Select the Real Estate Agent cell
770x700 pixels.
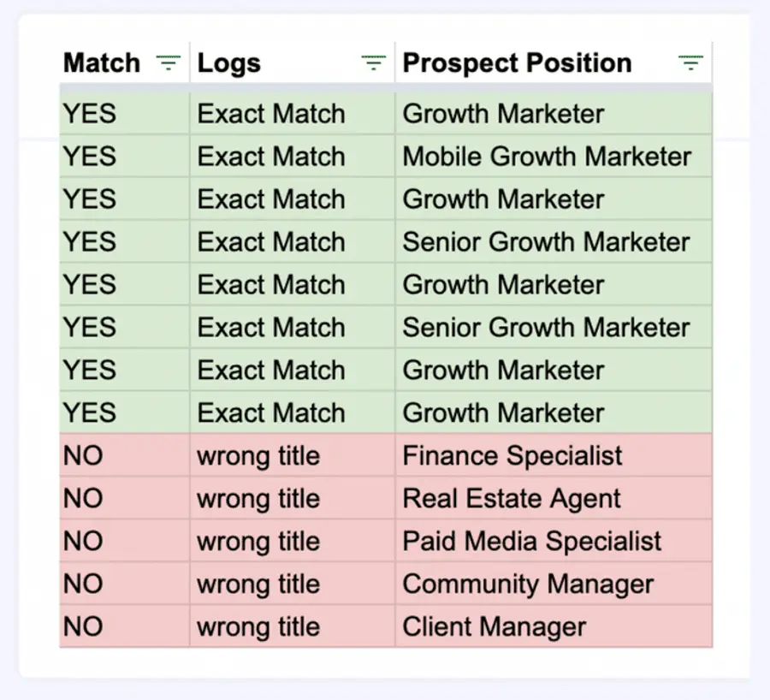(554, 498)
